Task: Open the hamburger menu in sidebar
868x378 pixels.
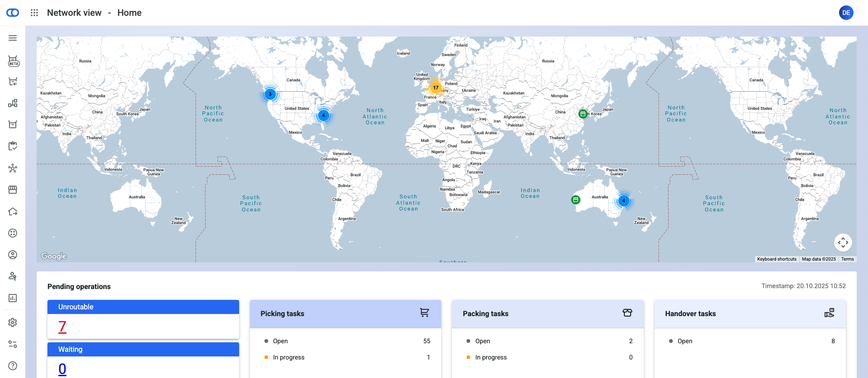Action: (x=13, y=38)
